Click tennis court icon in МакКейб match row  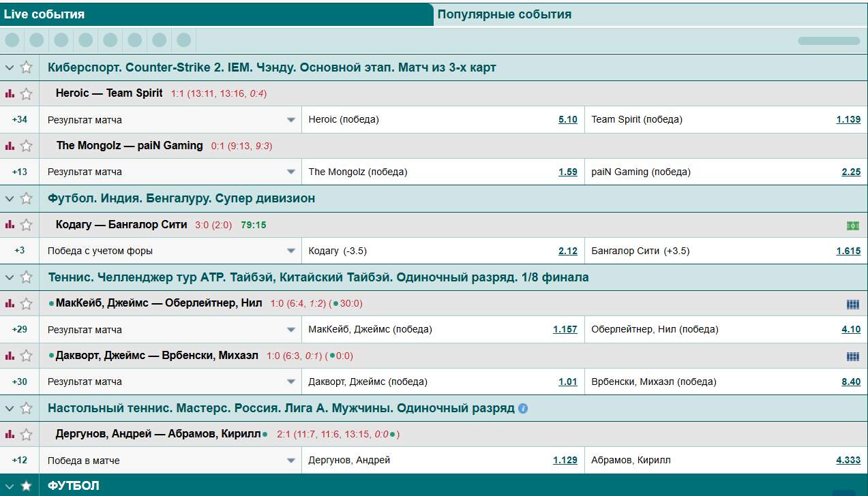click(852, 305)
